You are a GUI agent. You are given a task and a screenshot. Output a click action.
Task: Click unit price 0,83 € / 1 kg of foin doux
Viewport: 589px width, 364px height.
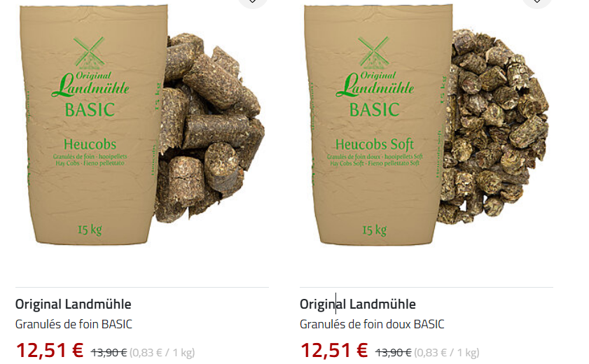(447, 353)
